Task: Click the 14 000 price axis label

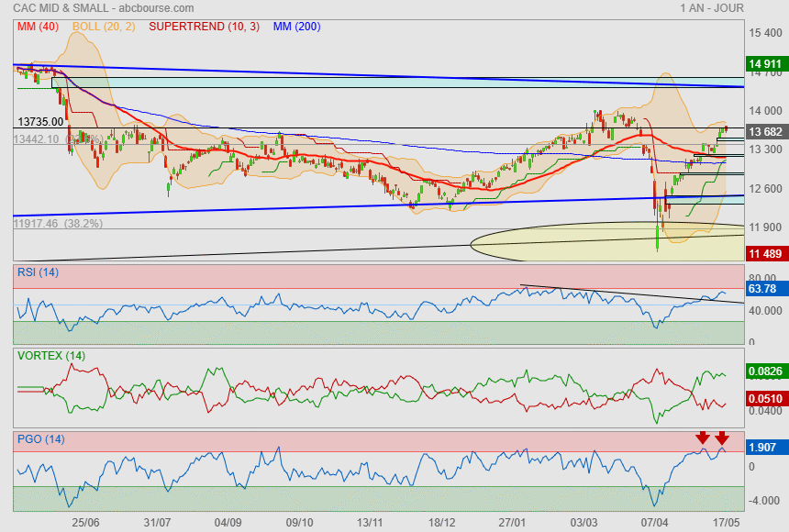Action: (x=765, y=111)
